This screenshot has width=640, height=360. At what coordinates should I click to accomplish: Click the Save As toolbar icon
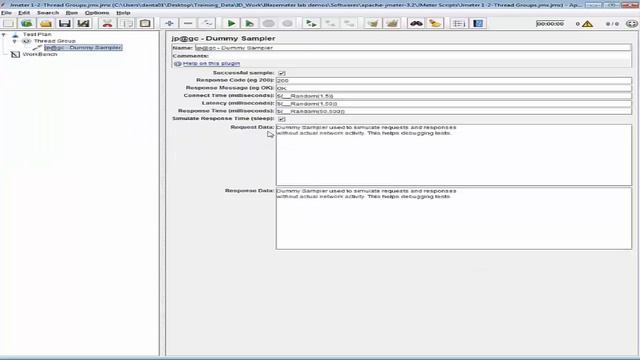(x=83, y=23)
